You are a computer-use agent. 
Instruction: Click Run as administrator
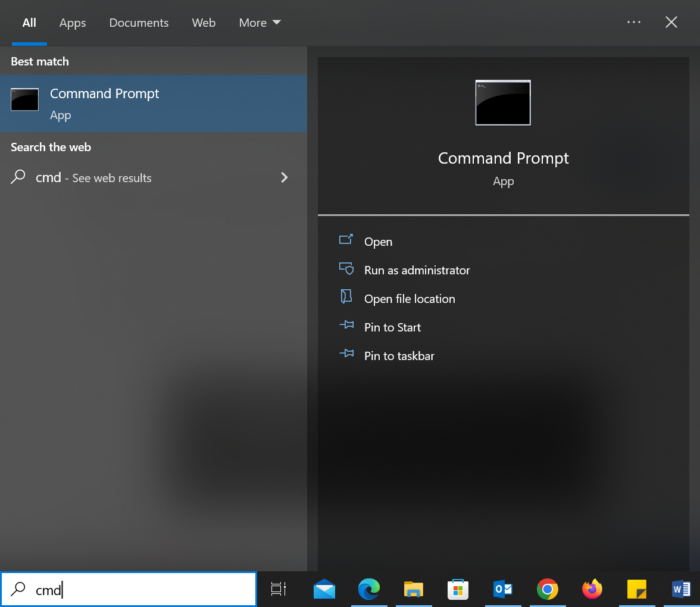[416, 270]
